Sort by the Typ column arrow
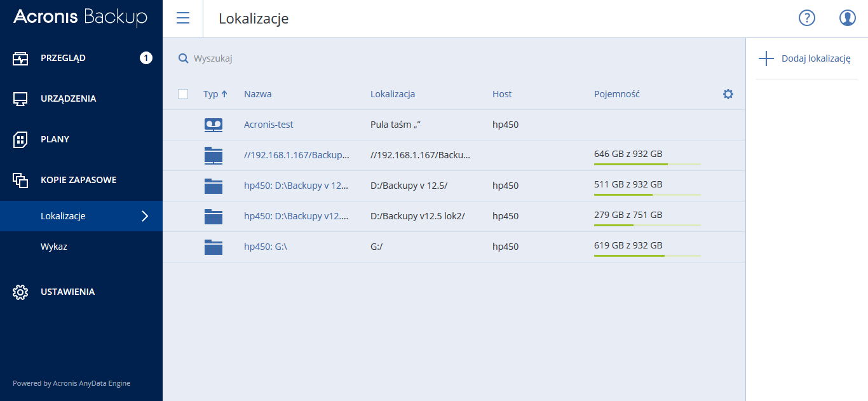Screen dimensions: 868x401 pos(224,94)
